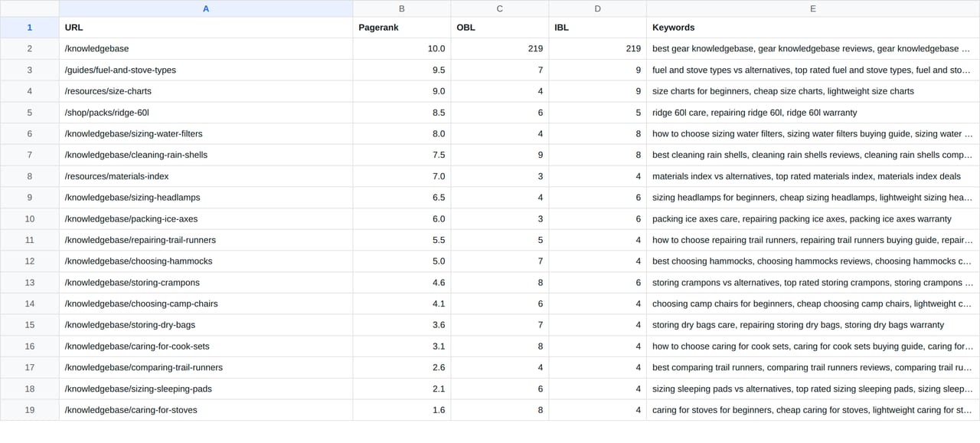Select the /knowledgebase/choosing-camp-chairs cell

206,304
